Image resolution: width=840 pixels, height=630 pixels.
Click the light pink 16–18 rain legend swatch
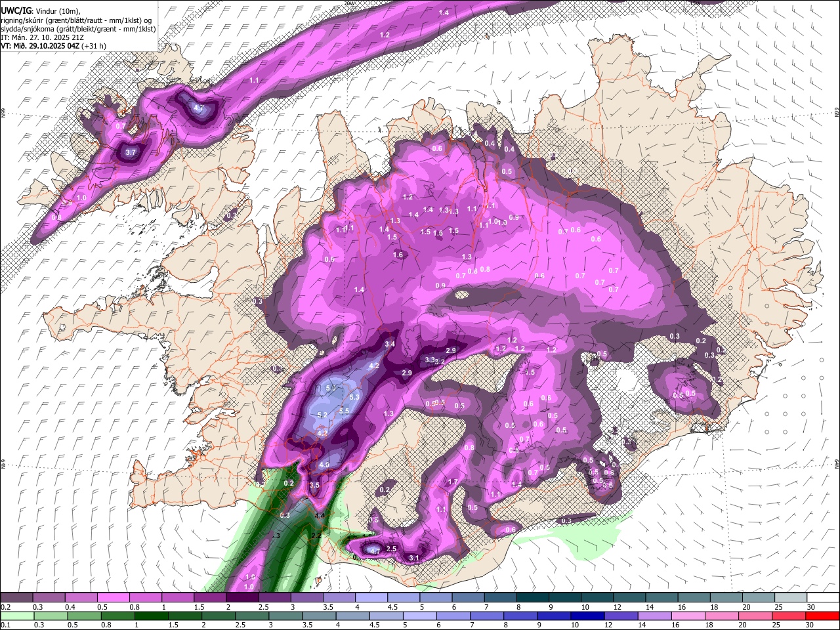tap(688, 616)
